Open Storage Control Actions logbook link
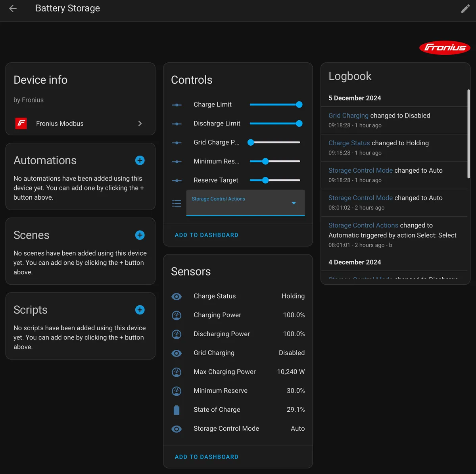Image resolution: width=476 pixels, height=474 pixels. (363, 225)
